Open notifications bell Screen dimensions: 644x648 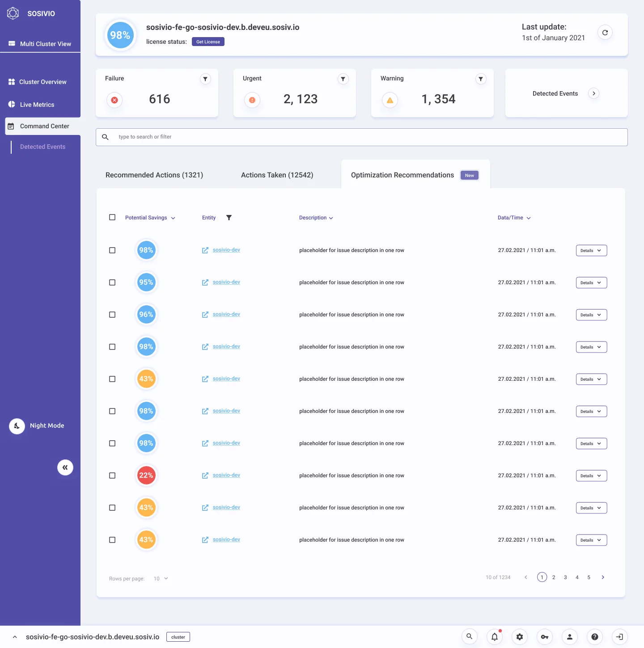coord(495,637)
